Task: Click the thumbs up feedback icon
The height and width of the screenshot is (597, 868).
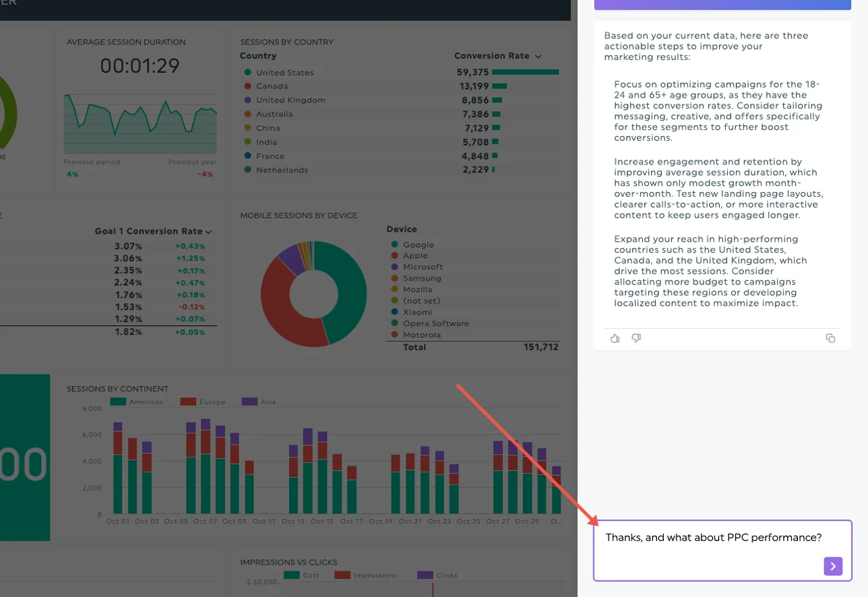Action: coord(615,338)
